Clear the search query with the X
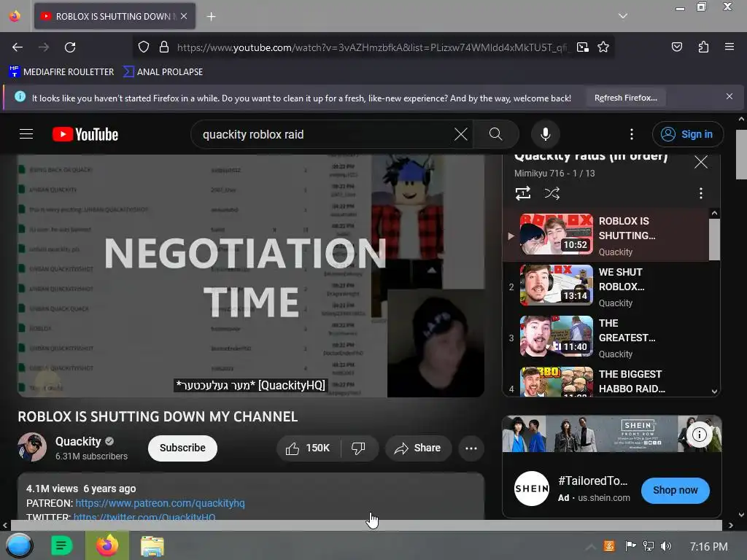This screenshot has width=747, height=560. pyautogui.click(x=461, y=134)
